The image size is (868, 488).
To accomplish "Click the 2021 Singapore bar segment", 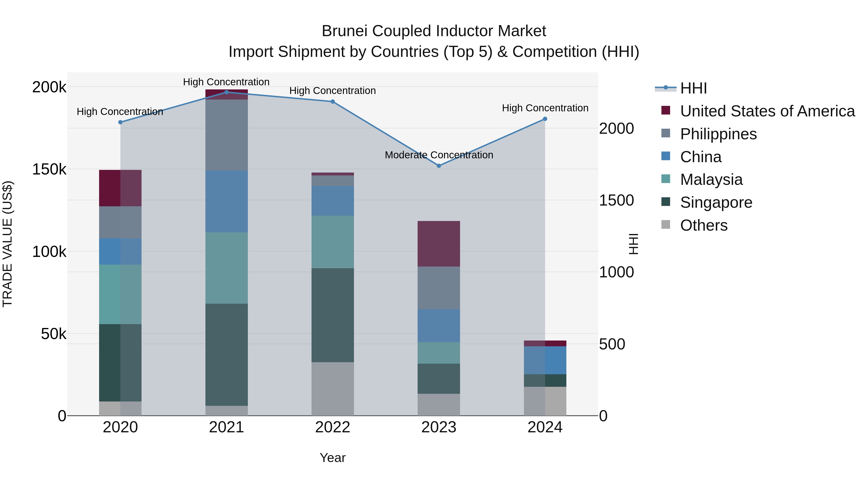I will coord(226,355).
